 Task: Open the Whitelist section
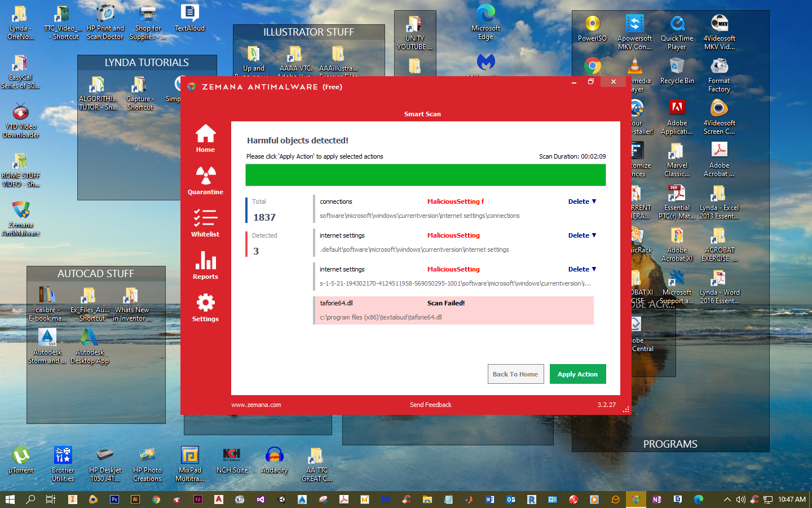205,223
